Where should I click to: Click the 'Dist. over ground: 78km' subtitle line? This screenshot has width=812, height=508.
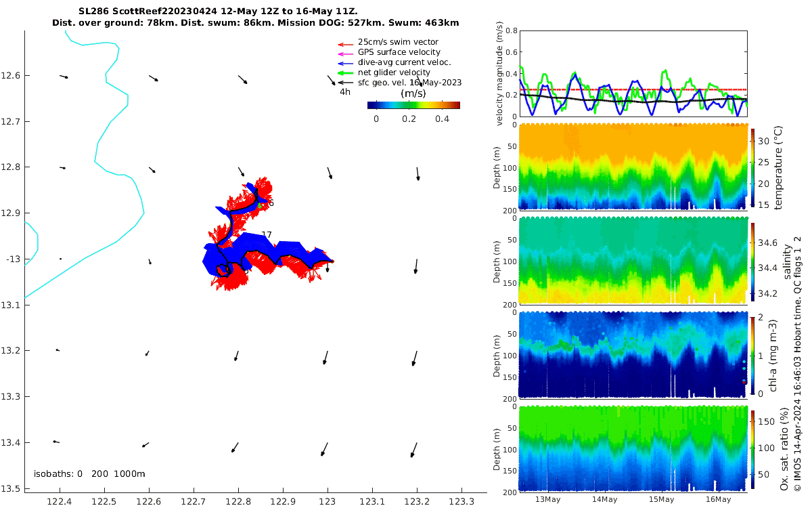(256, 23)
